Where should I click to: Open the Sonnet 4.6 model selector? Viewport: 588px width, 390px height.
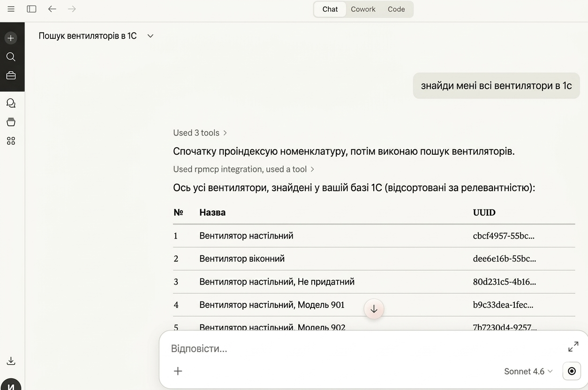(528, 371)
